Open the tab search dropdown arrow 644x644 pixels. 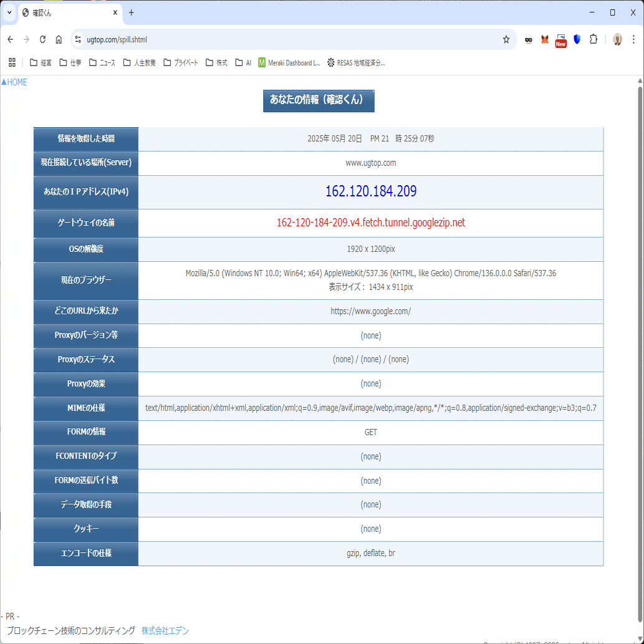[x=9, y=12]
